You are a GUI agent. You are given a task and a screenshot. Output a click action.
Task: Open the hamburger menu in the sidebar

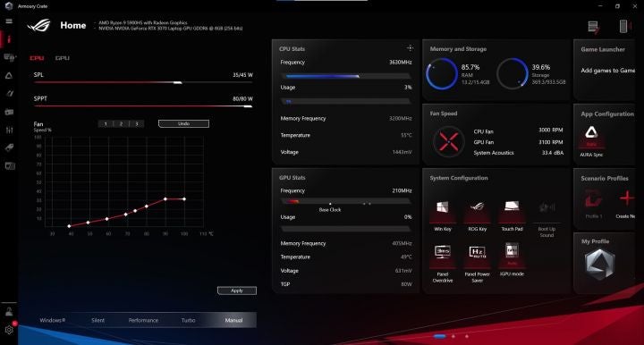point(9,21)
